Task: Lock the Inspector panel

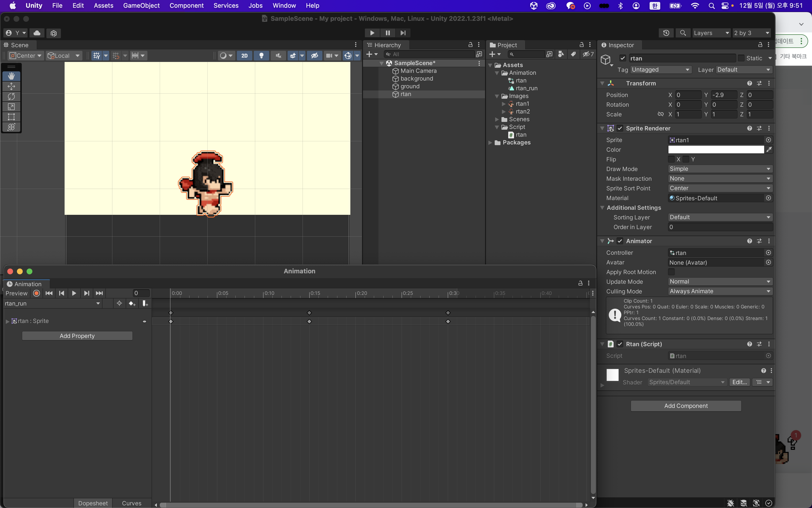Action: [x=760, y=45]
